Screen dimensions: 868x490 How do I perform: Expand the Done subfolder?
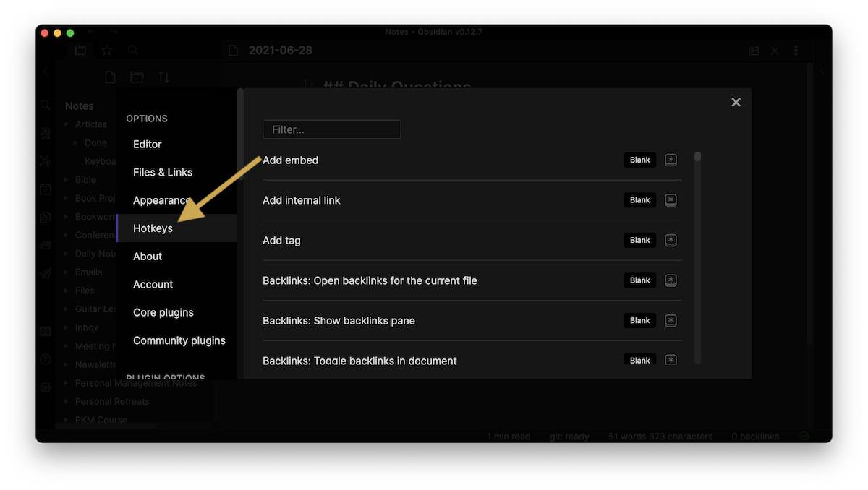click(77, 143)
